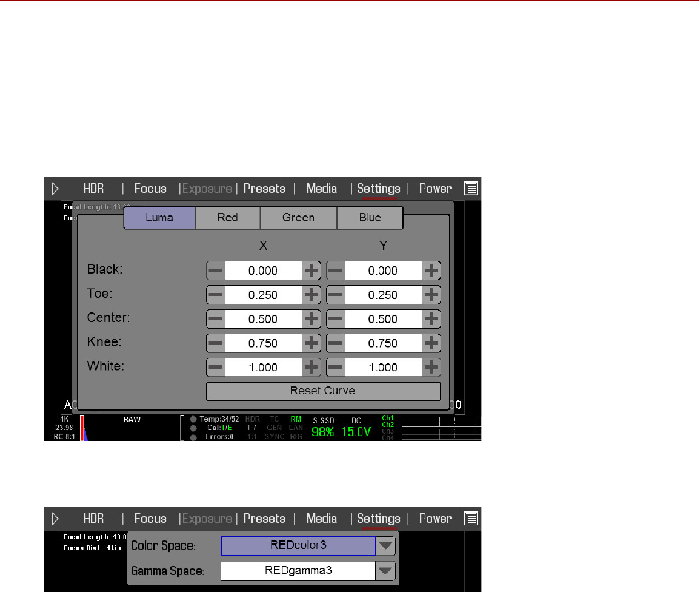The image size is (700, 592).
Task: Open HDR menu in upper screen
Action: 94,189
